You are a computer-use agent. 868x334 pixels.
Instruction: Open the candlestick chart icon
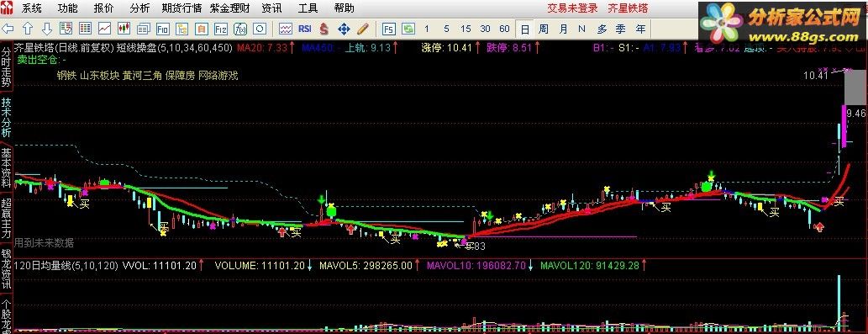click(x=124, y=29)
